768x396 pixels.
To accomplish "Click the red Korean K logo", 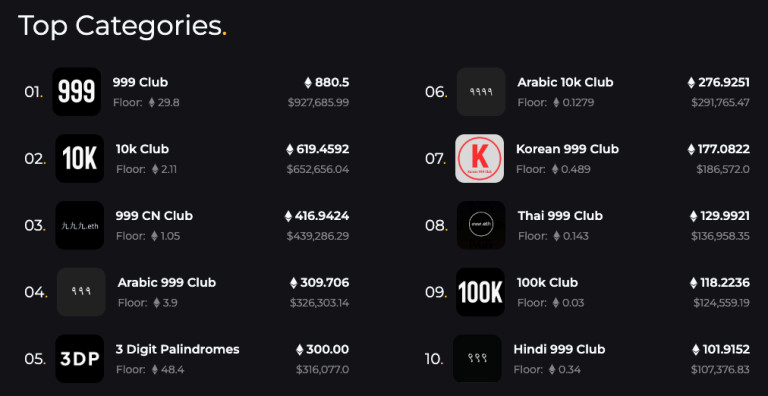I will click(x=480, y=158).
